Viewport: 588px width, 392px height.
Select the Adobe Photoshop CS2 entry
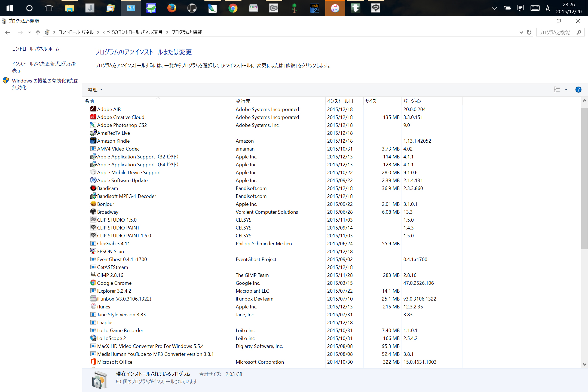tap(122, 125)
